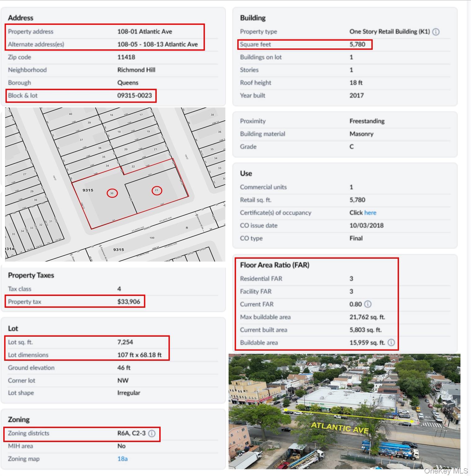The image size is (471, 476).
Task: Click property tax value $33,906
Action: tap(129, 302)
